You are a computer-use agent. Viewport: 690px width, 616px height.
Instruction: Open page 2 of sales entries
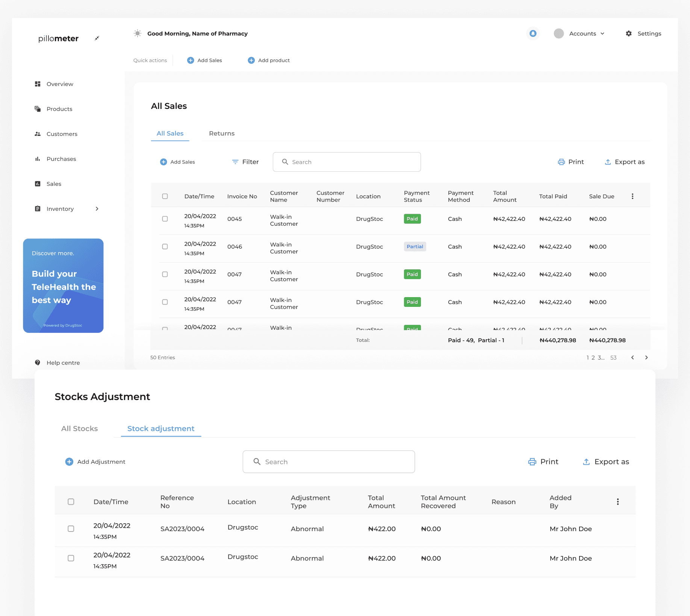tap(593, 357)
